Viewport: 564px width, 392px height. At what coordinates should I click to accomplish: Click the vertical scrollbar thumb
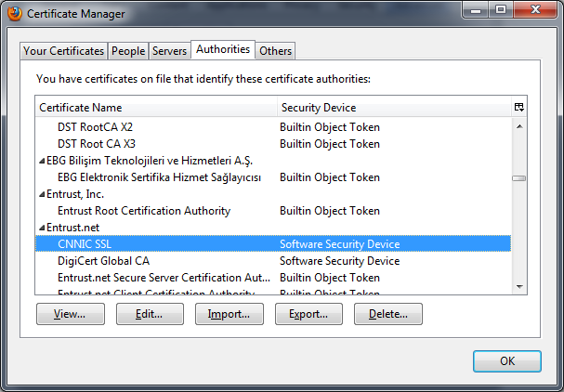[519, 178]
